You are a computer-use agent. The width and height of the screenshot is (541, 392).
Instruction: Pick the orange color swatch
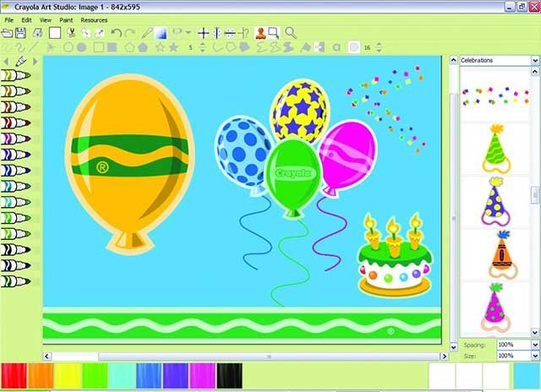coord(41,376)
